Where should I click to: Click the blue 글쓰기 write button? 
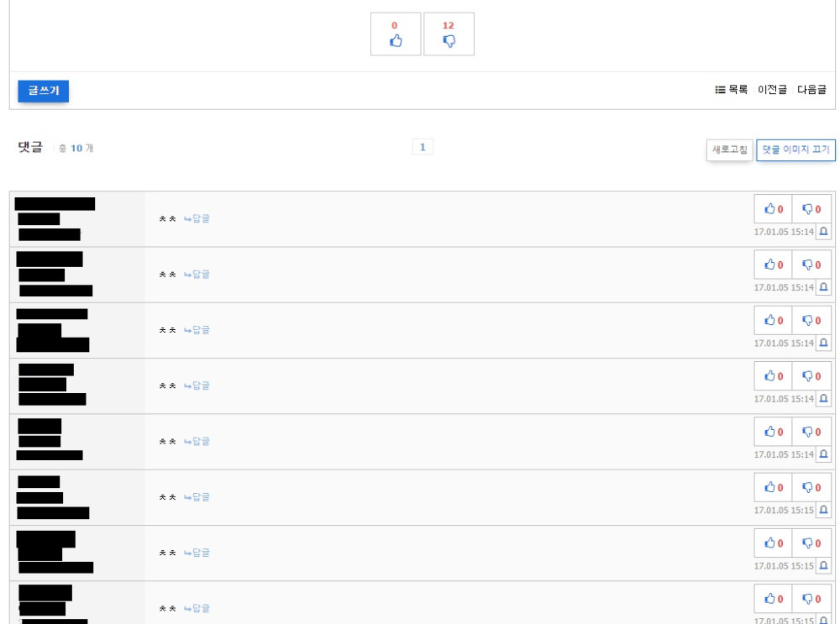44,91
